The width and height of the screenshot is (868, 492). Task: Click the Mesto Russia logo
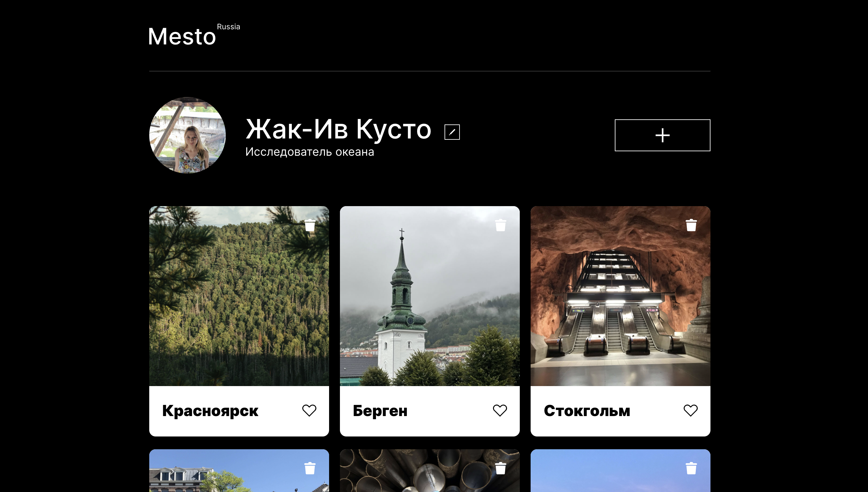(x=195, y=34)
